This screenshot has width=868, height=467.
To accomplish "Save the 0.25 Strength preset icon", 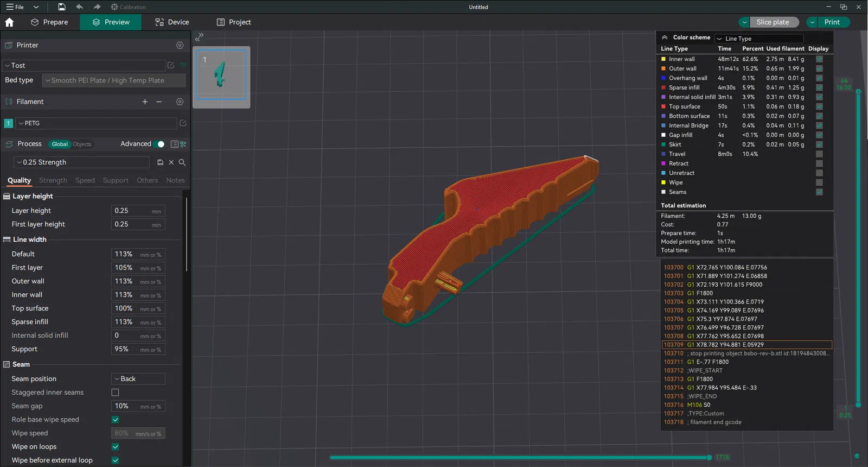I will [160, 162].
